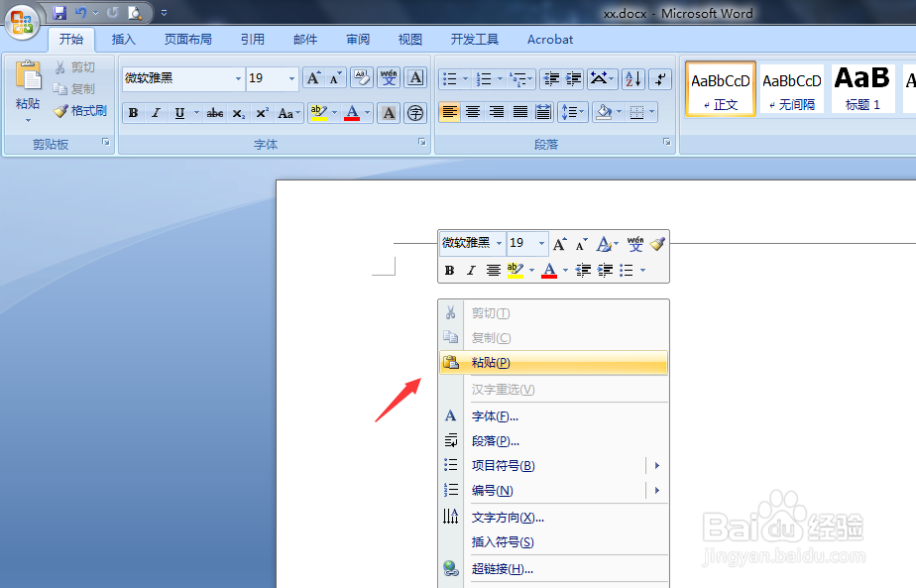This screenshot has width=916, height=588.
Task: Open ribbon font size dropdown
Action: click(290, 78)
